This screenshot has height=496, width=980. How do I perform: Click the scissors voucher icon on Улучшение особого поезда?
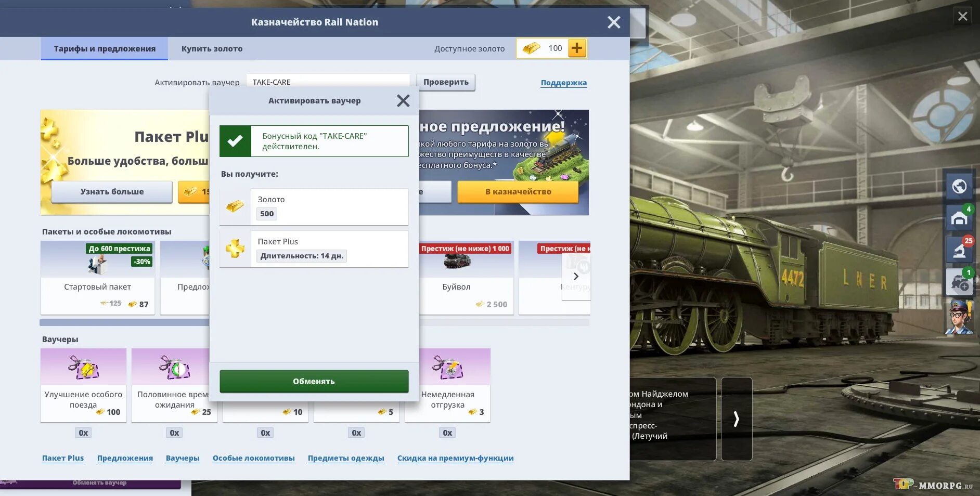(83, 367)
